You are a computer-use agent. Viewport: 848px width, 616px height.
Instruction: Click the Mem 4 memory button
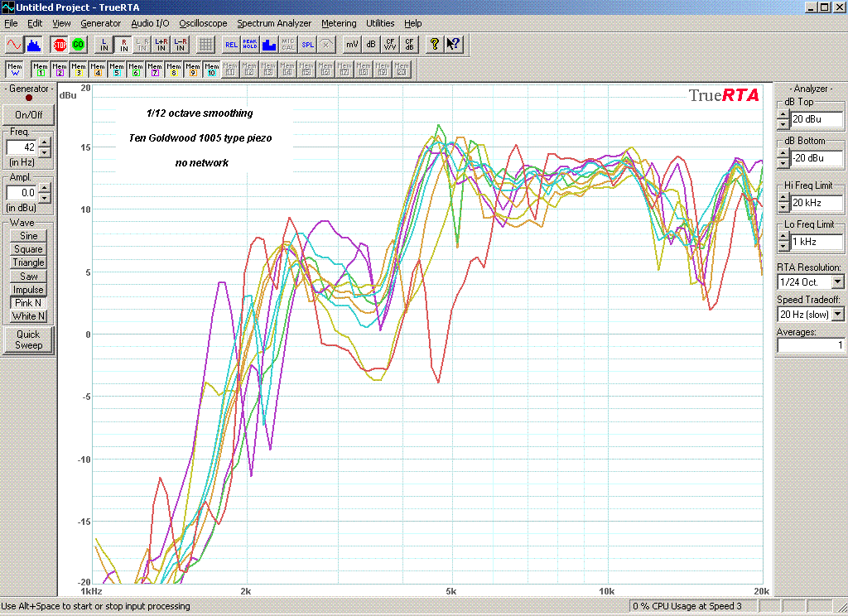pyautogui.click(x=98, y=70)
